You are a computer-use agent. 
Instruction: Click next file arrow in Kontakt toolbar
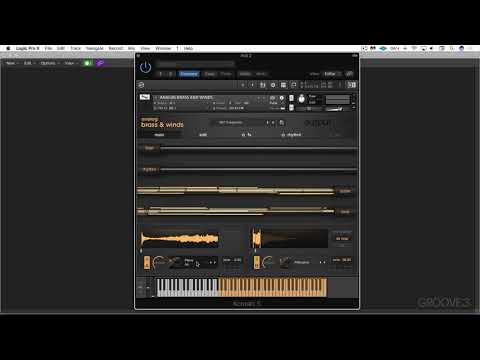(252, 85)
